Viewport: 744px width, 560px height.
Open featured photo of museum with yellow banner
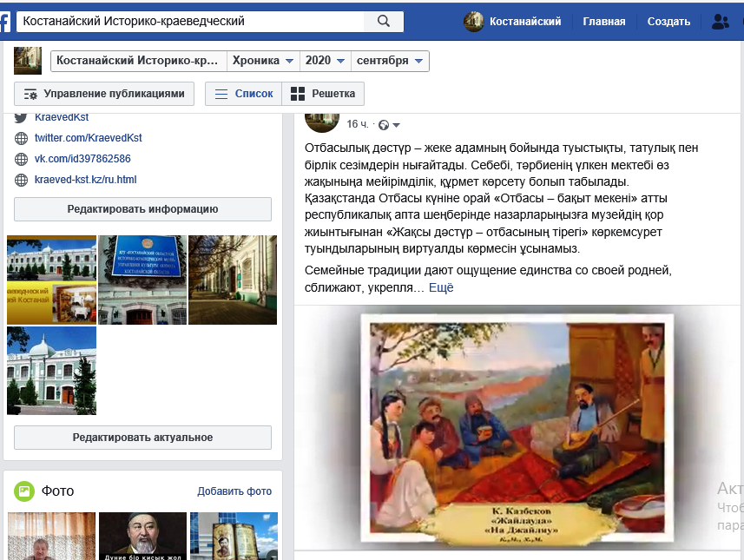52,280
